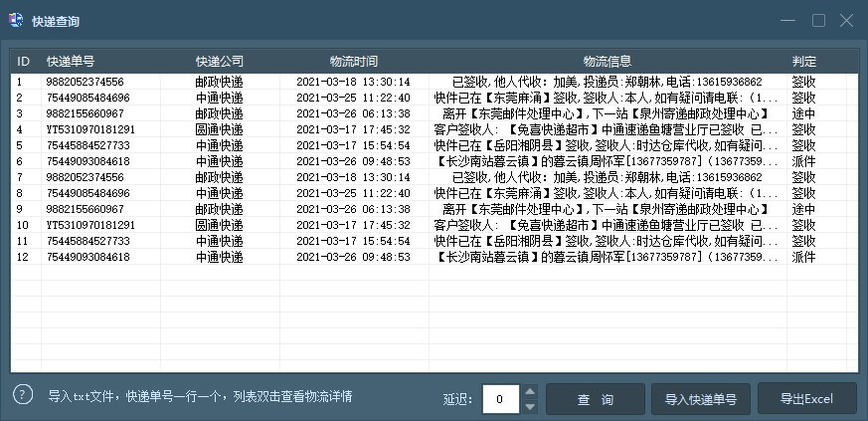Sort by the 物流信息 column header
Image resolution: width=868 pixels, height=421 pixels.
(608, 61)
